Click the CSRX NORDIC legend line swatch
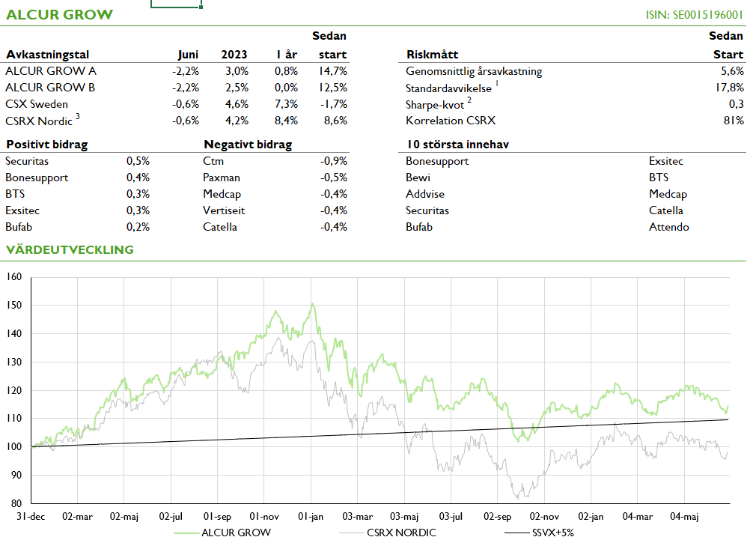The image size is (756, 546). pos(351,533)
